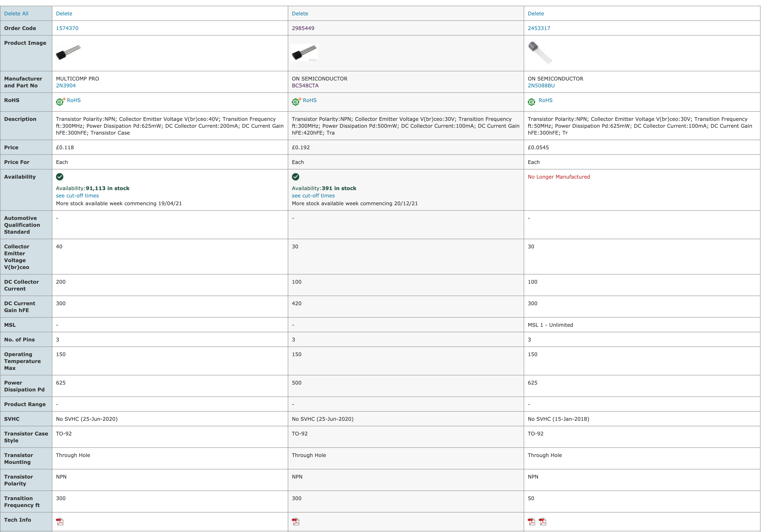Click Operating Temperature Max row header
The width and height of the screenshot is (772, 532).
(x=26, y=361)
